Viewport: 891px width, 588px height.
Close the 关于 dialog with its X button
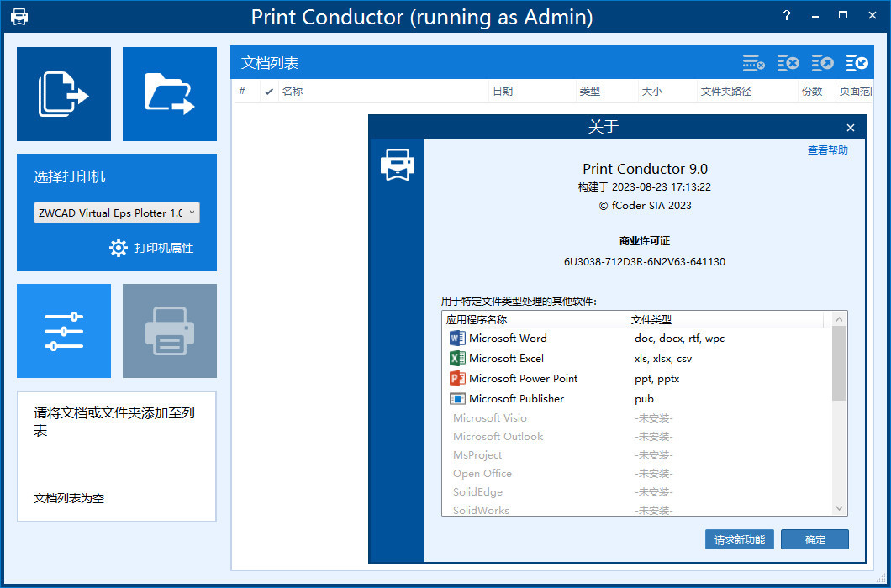click(x=850, y=128)
